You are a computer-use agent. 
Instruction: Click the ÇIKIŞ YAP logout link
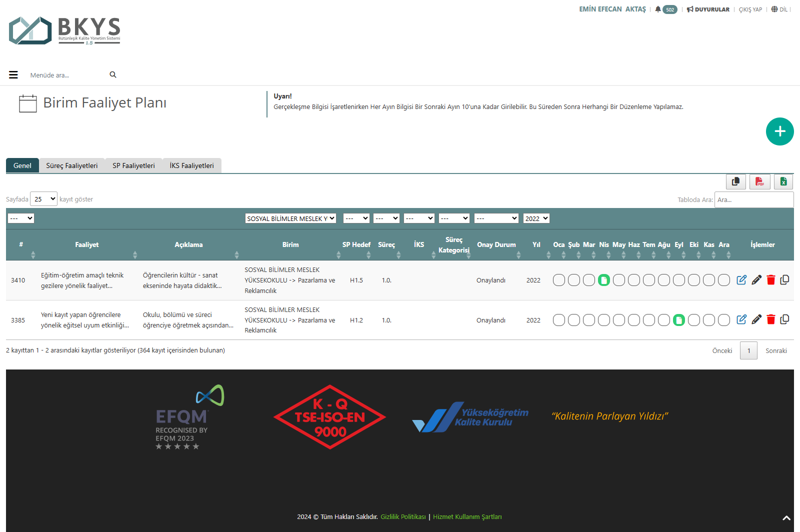750,9
